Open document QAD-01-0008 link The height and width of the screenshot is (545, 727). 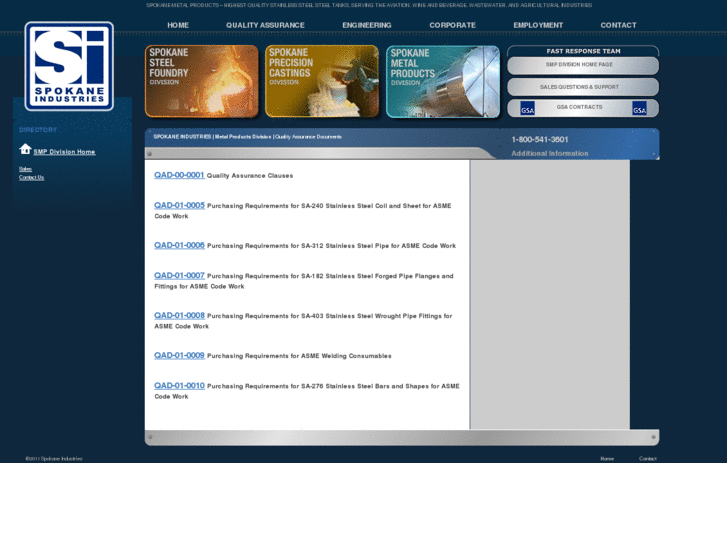coord(179,315)
